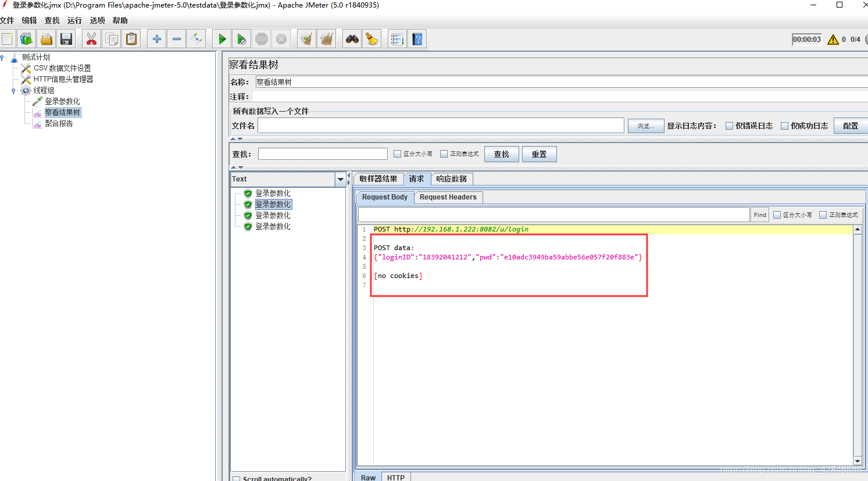Toggle the 仅错误日志 checkbox
868x481 pixels.
(729, 126)
